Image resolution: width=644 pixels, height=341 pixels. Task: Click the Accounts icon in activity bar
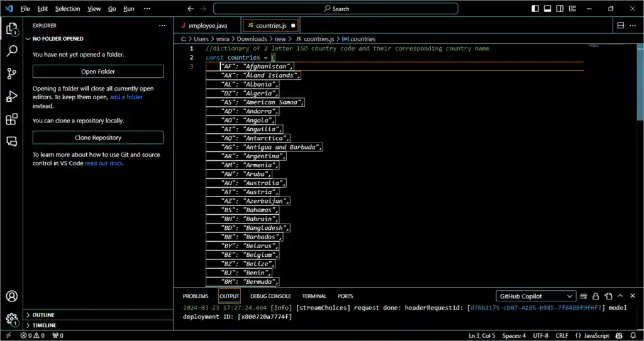tap(11, 296)
